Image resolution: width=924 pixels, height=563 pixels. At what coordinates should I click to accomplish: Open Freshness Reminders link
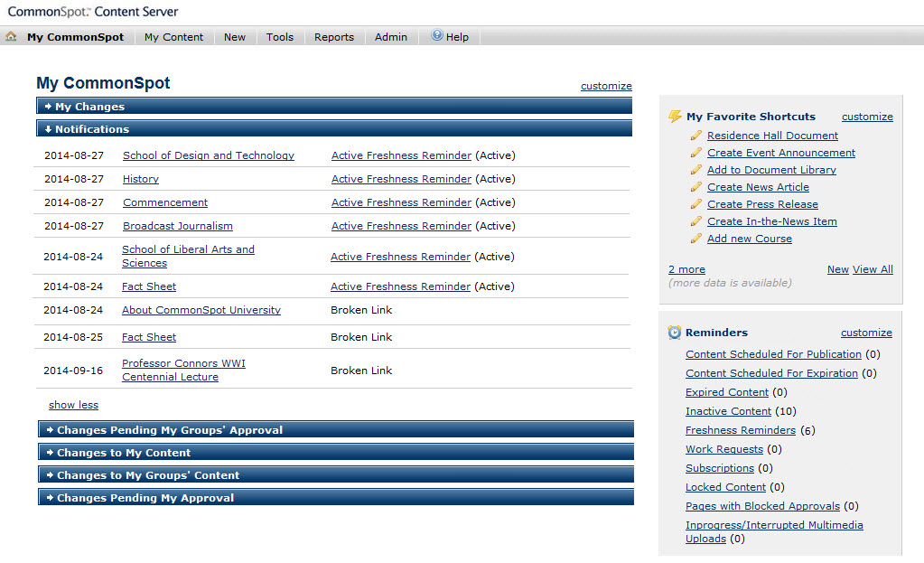[x=740, y=430]
